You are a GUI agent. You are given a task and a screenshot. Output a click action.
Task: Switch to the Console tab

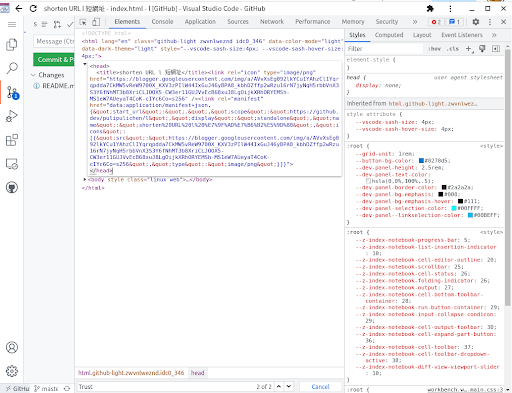tap(162, 22)
